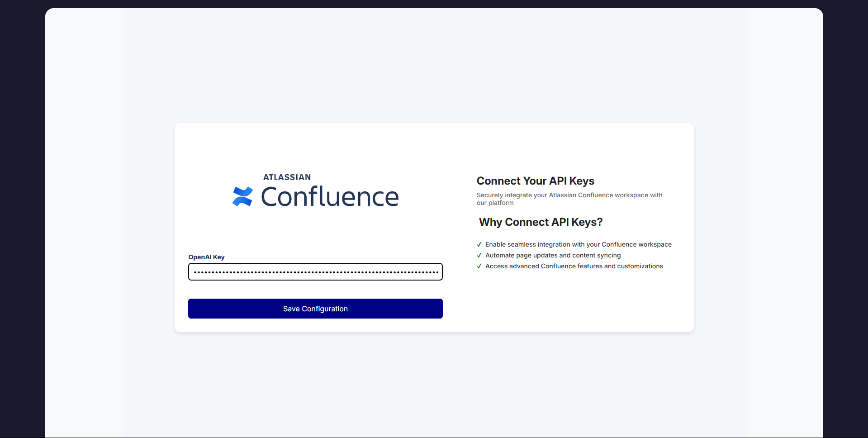Screen dimensions: 868x438
Task: Select the 'Connect Your API Keys' heading
Action: tap(536, 181)
